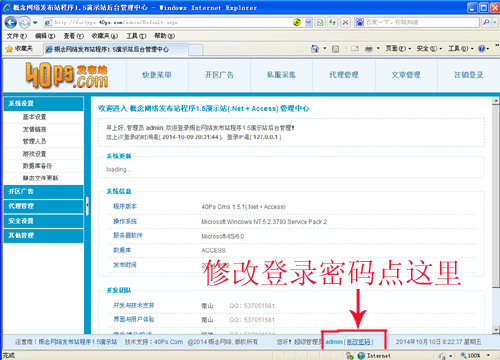500x360 pixels.
Task: Open the 私服采集 top navigation item
Action: click(281, 75)
